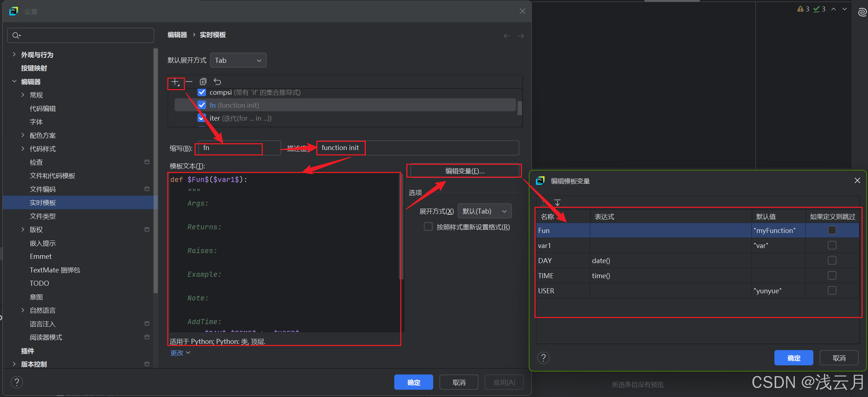
Task: Click the remove template minus icon
Action: coord(189,81)
